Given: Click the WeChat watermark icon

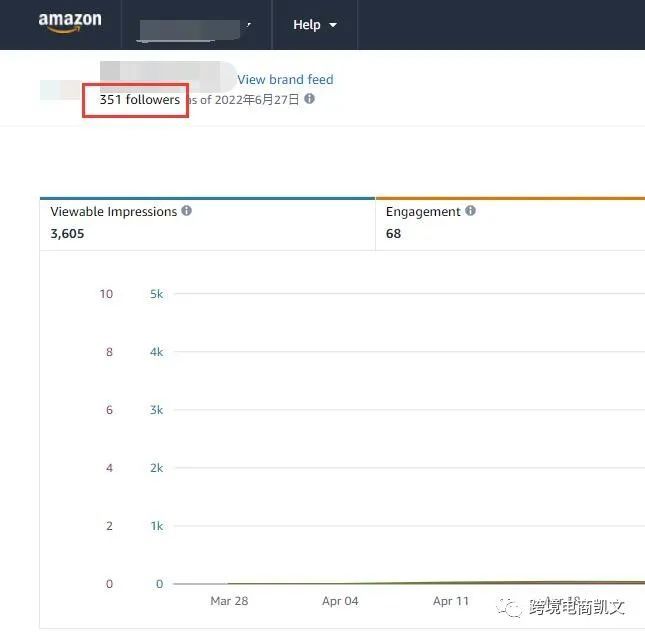Looking at the screenshot, I should point(514,607).
